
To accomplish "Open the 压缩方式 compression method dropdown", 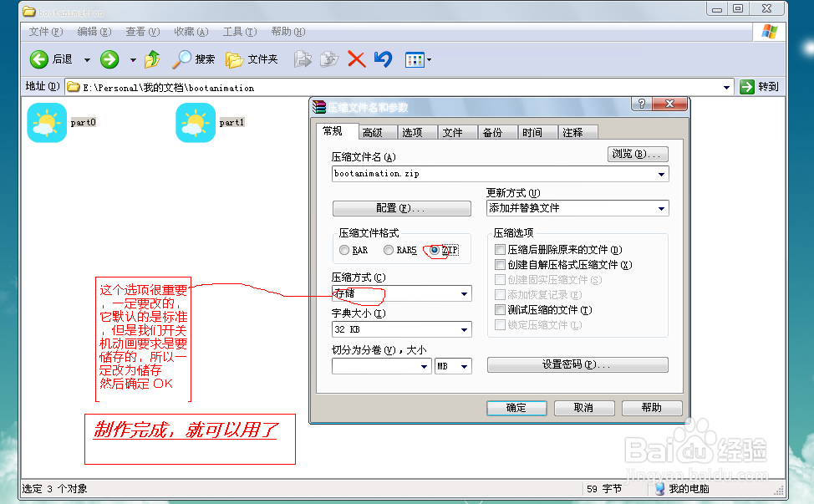I will 465,293.
